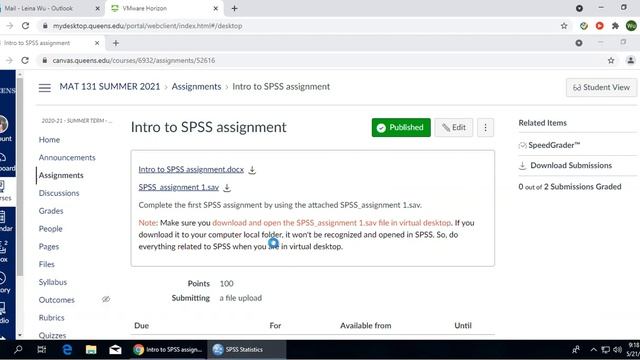Open a new tab in outer Chrome

[x=234, y=8]
